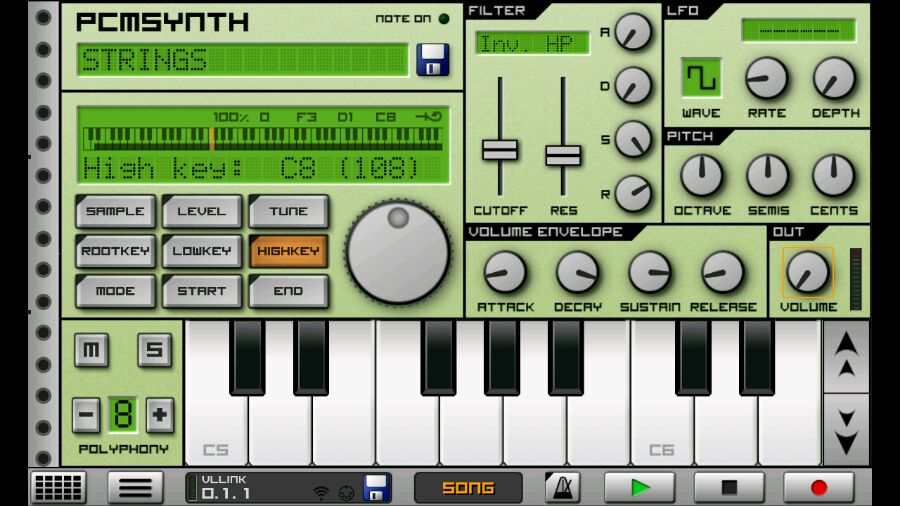Open the pattern grid view icon
This screenshot has width=900, height=506.
point(59,488)
